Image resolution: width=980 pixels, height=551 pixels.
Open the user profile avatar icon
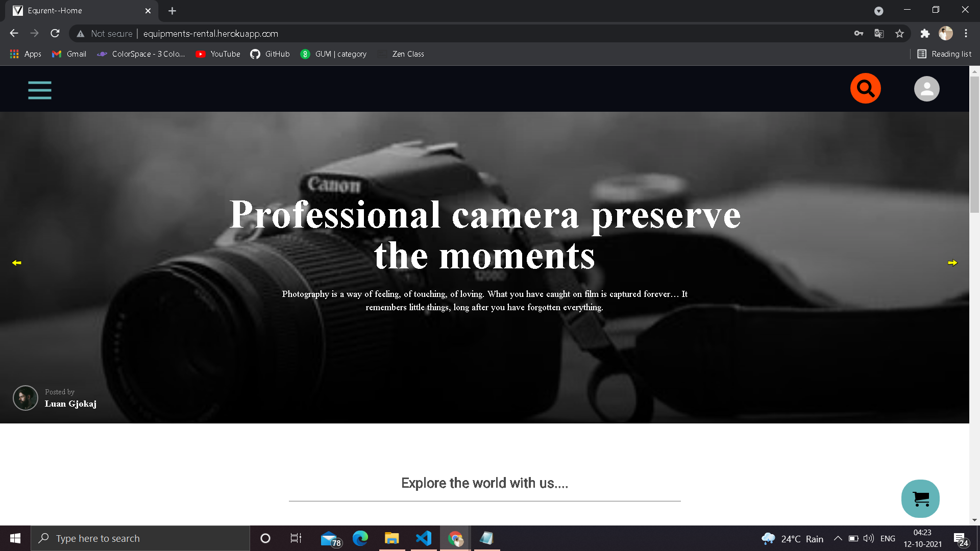[926, 89]
